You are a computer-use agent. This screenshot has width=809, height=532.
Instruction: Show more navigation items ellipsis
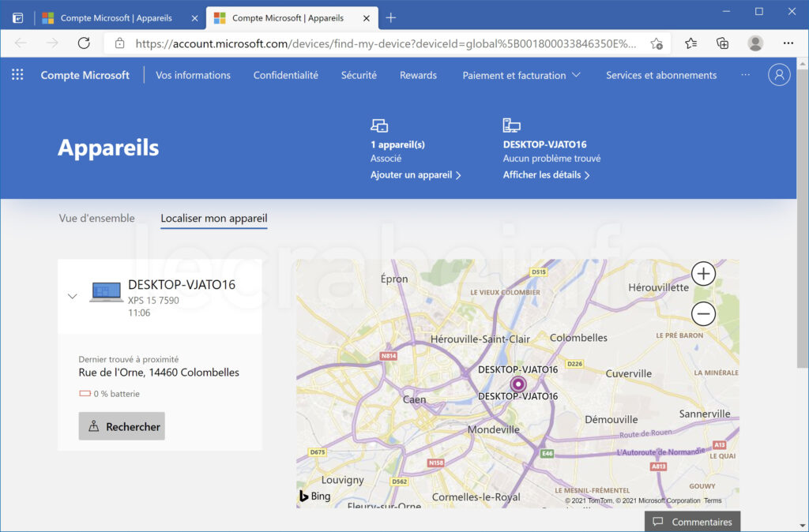click(746, 75)
